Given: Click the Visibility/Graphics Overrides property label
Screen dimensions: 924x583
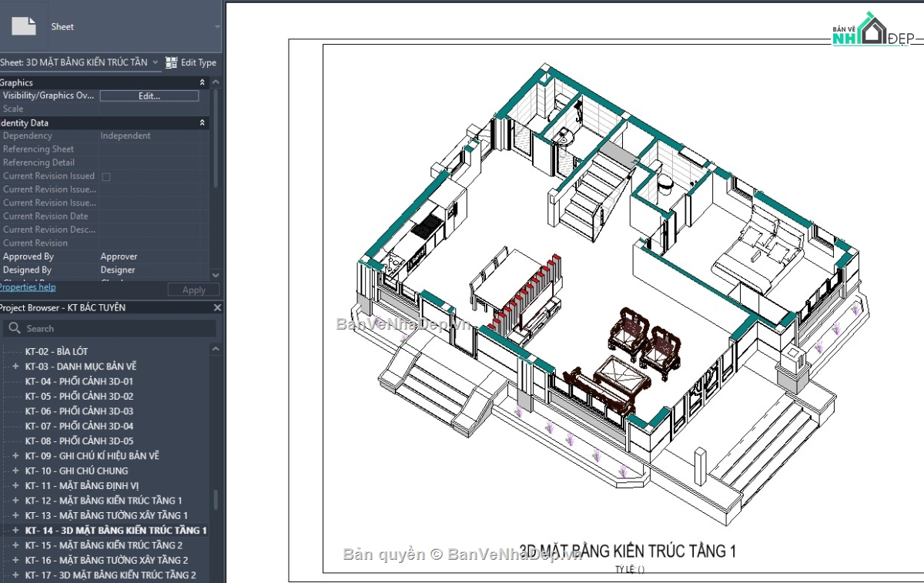Looking at the screenshot, I should (49, 96).
